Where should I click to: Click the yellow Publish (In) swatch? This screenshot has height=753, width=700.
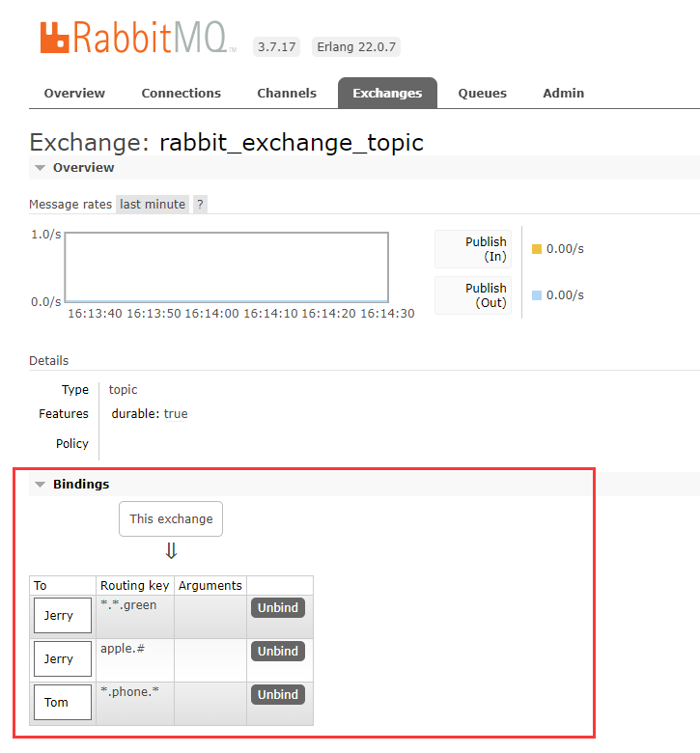pyautogui.click(x=537, y=249)
